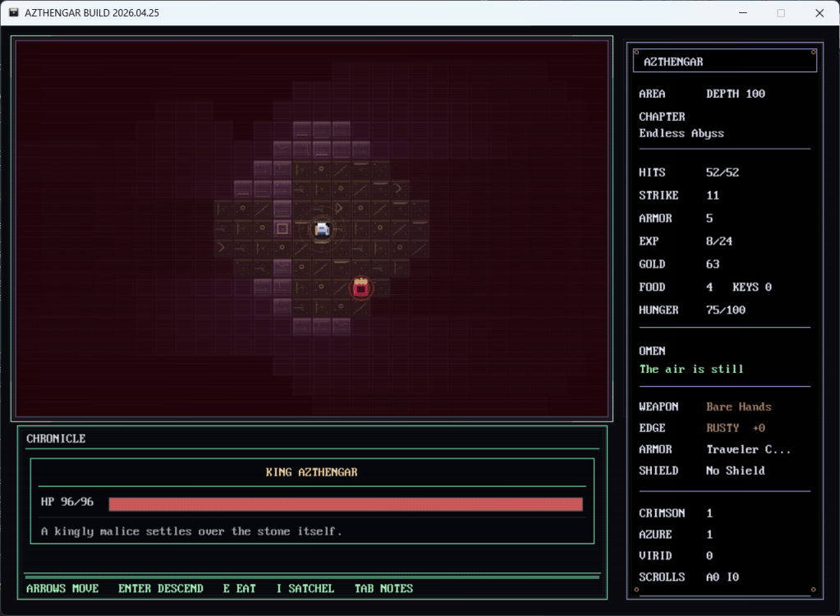
Task: Minimize the Azthengar game window
Action: pos(742,12)
